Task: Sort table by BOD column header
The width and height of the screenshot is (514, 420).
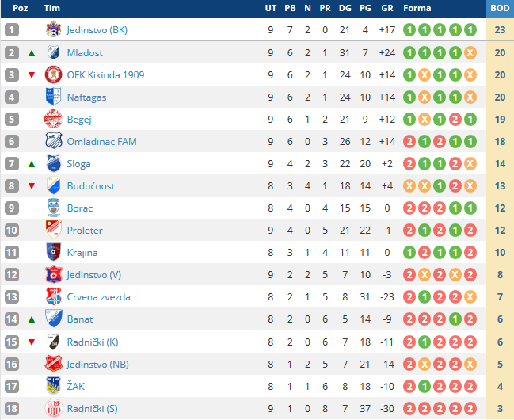Action: pos(500,8)
